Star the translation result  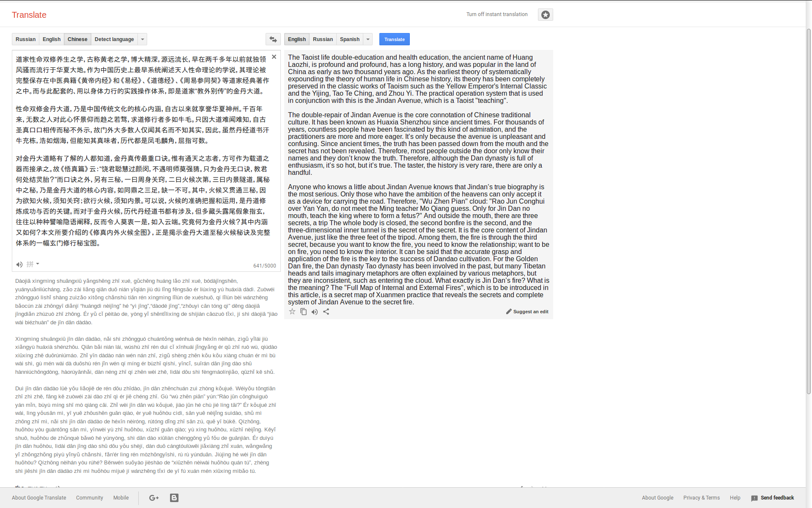(x=292, y=312)
